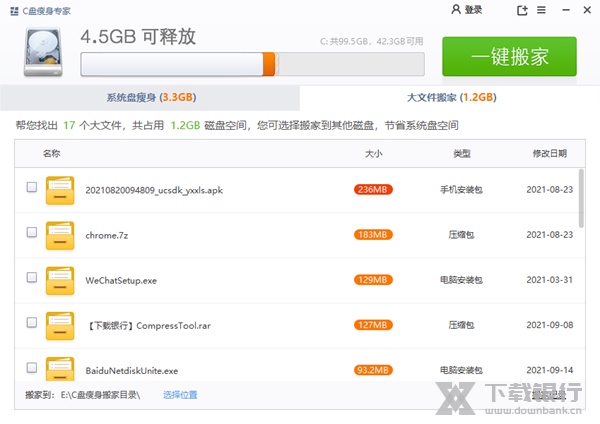Click the 127MB size badge

click(373, 325)
